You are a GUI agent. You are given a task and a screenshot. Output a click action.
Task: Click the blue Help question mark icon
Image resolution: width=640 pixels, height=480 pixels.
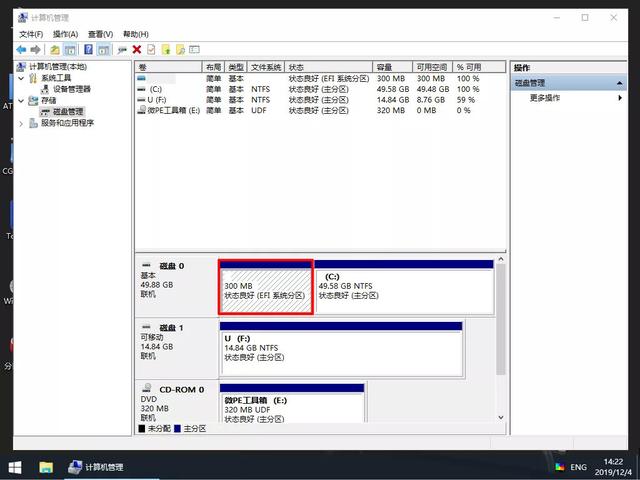pyautogui.click(x=88, y=50)
